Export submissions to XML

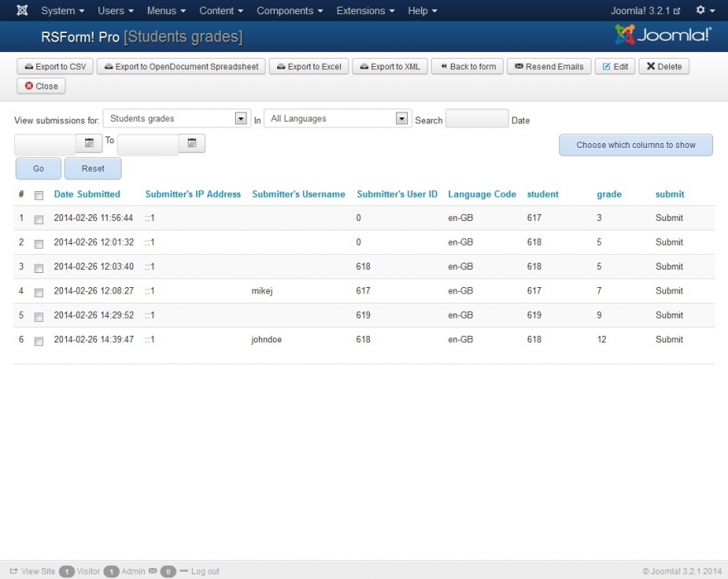click(390, 66)
